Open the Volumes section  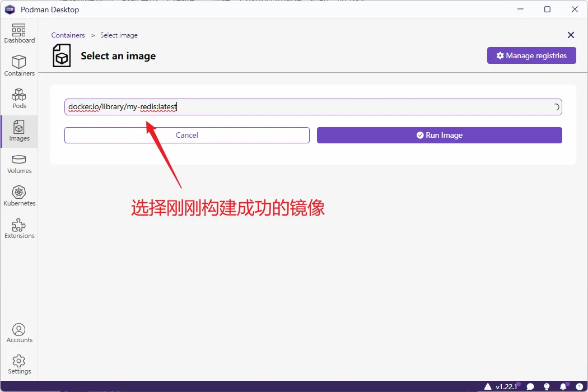click(x=19, y=164)
